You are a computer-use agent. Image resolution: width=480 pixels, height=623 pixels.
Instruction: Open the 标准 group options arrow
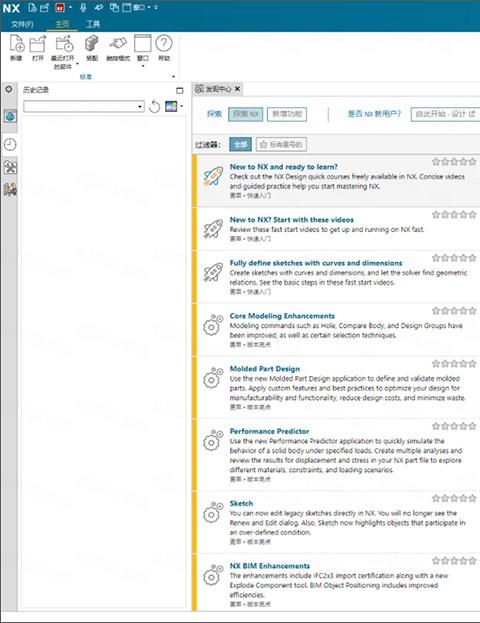tap(174, 77)
